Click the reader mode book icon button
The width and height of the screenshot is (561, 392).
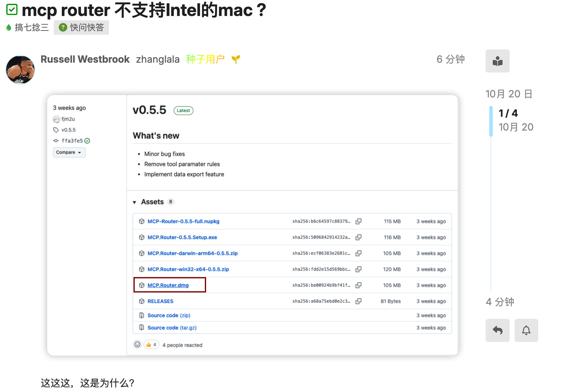coord(498,61)
